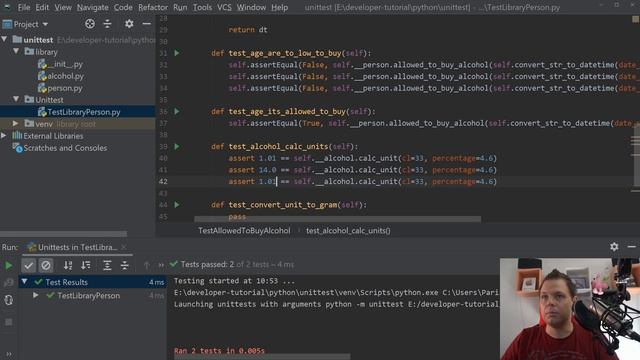Click line 42 in editor gutter
The width and height of the screenshot is (640, 360).
(163, 182)
